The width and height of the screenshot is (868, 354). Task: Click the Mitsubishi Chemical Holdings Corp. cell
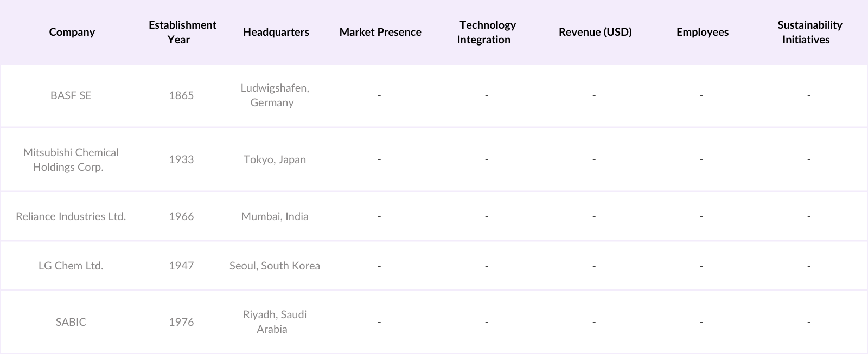coord(71,159)
